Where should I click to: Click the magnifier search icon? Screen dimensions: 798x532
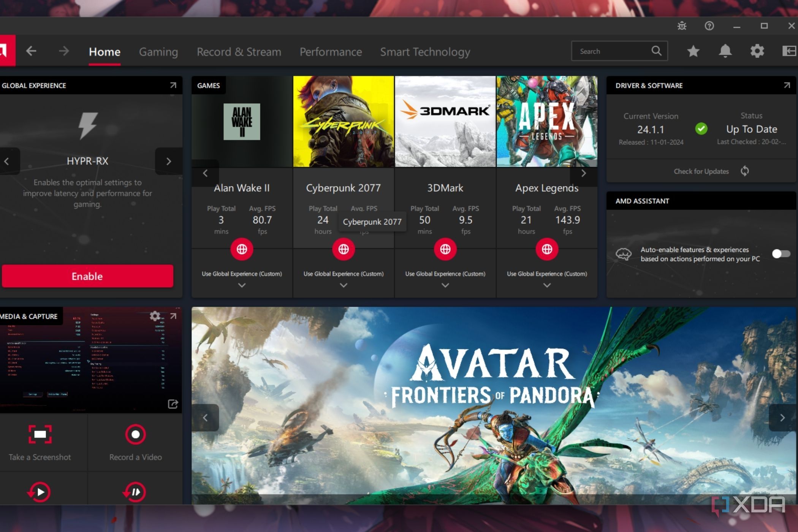656,51
